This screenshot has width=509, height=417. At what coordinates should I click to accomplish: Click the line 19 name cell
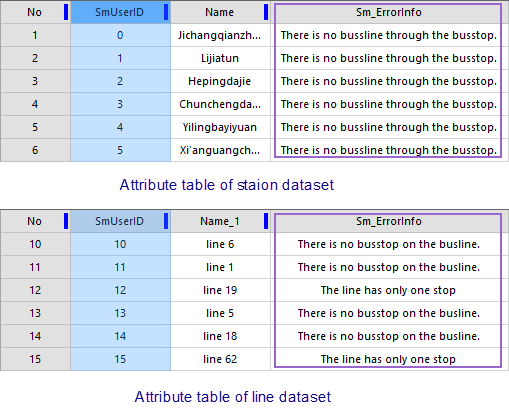(x=220, y=290)
